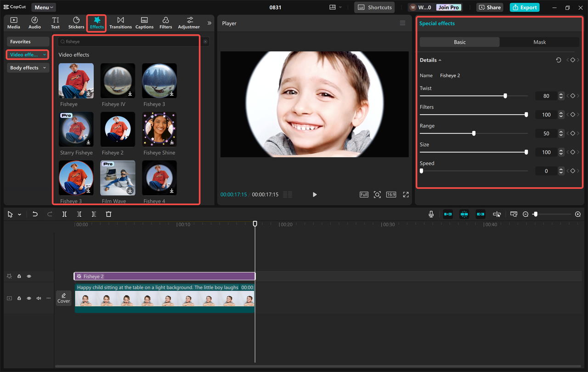This screenshot has width=588, height=372.
Task: Click the Cover button
Action: click(63, 299)
